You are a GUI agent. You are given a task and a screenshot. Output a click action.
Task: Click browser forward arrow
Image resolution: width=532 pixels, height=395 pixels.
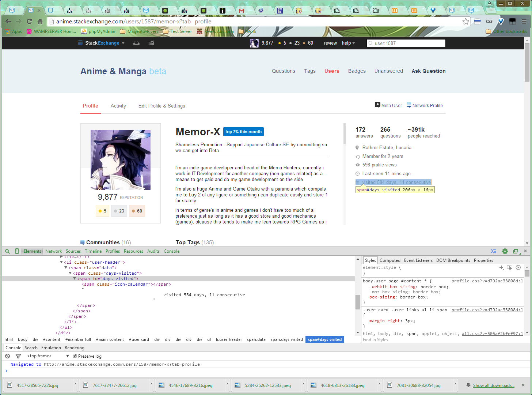pos(19,22)
